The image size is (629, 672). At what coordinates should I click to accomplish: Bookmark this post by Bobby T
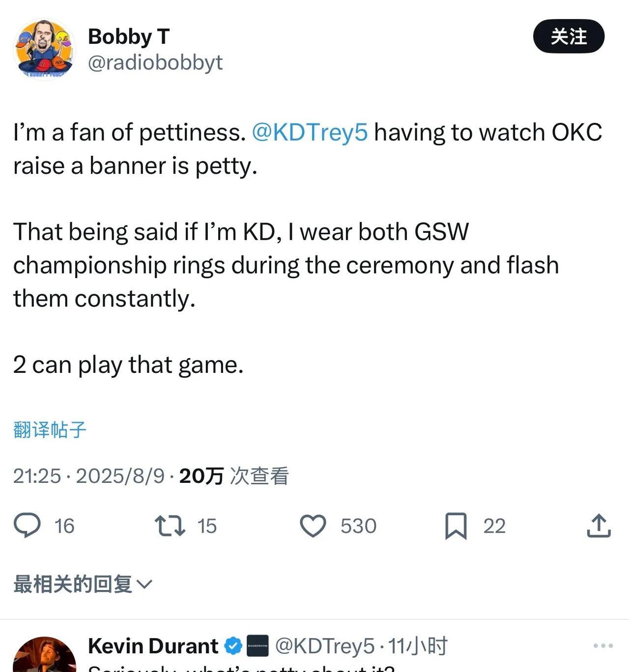click(456, 526)
